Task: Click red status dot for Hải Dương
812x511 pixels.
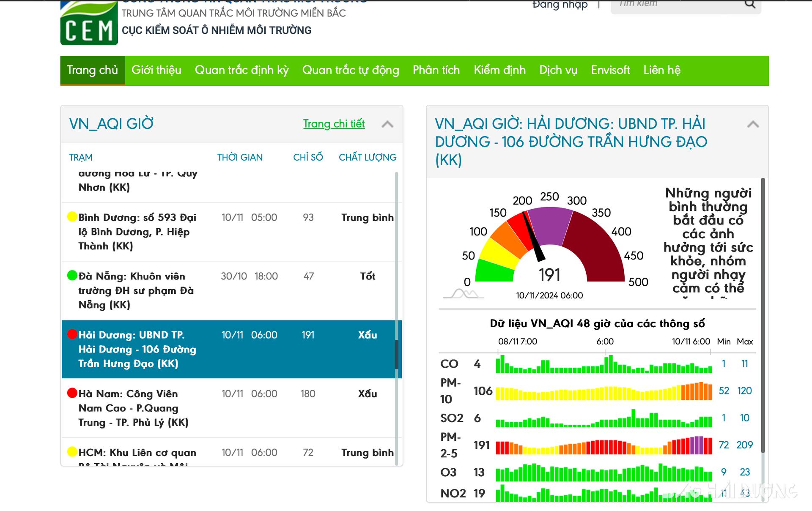Action: point(72,334)
